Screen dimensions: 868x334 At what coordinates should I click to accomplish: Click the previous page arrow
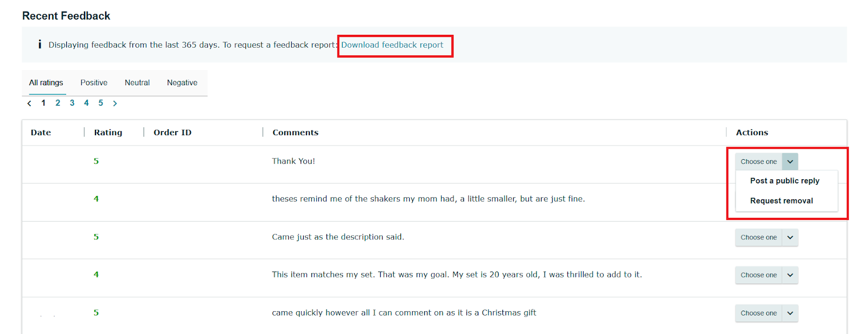tap(29, 103)
